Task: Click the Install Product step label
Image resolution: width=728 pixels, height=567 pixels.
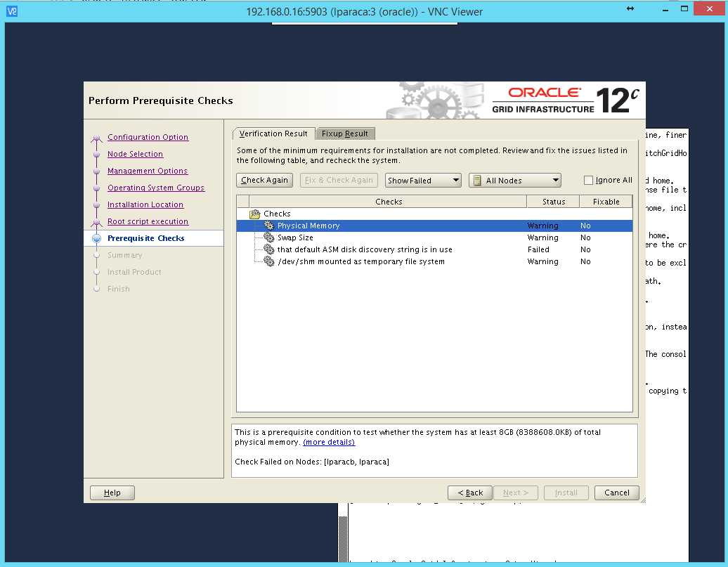Action: [x=134, y=272]
